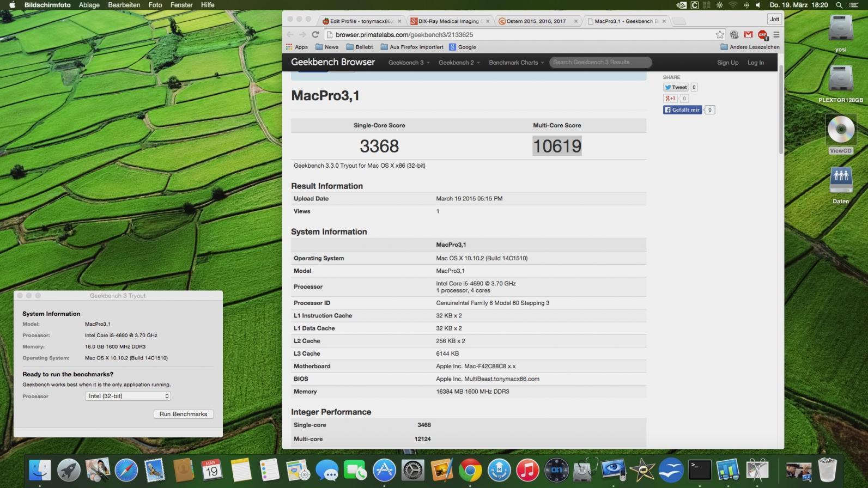Open the Processor Intel (32-bit) dropdown
868x488 pixels.
click(128, 396)
